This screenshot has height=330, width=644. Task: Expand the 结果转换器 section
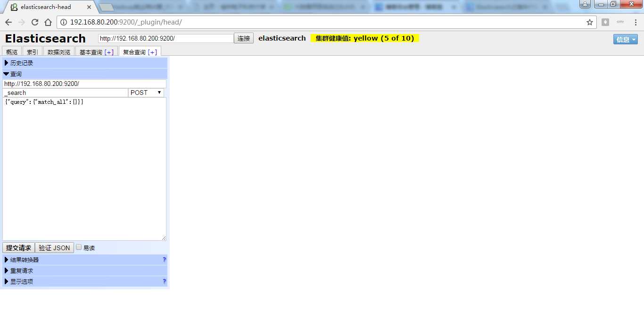pos(85,260)
